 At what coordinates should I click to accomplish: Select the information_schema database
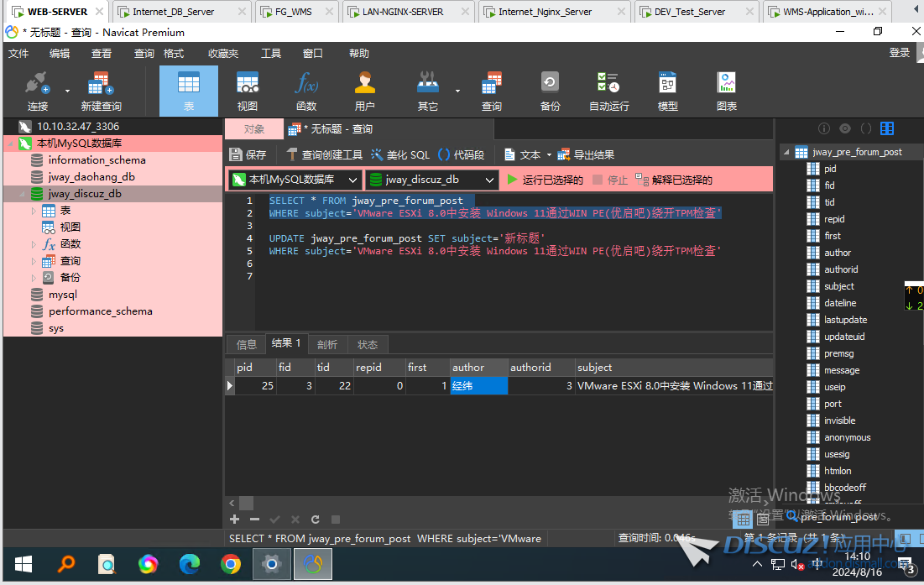pos(97,160)
